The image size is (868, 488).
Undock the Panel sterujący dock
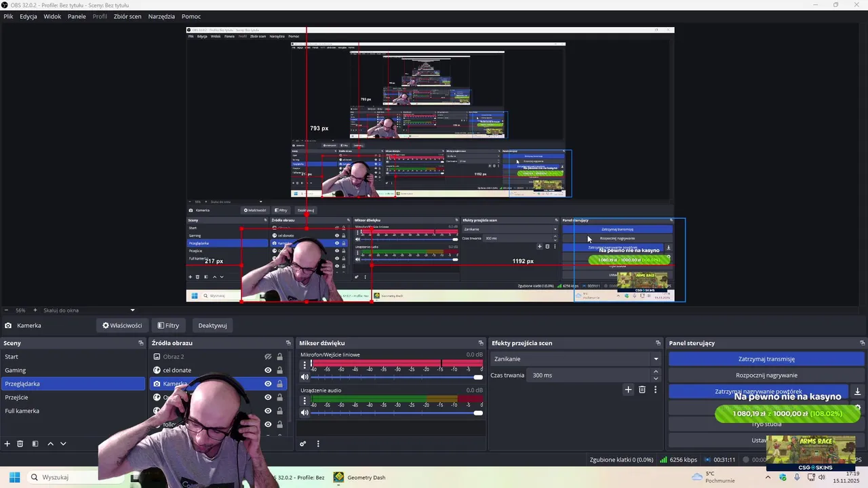click(x=862, y=343)
